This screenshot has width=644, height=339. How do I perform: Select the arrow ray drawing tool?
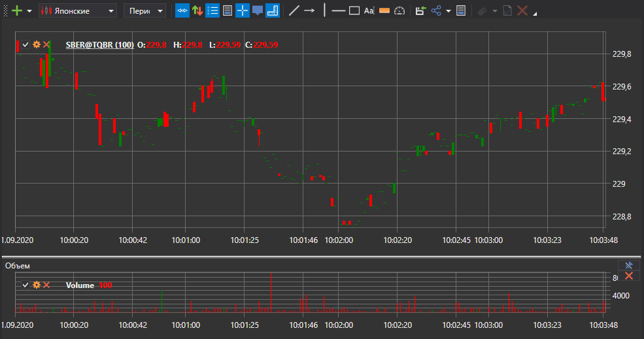click(309, 10)
